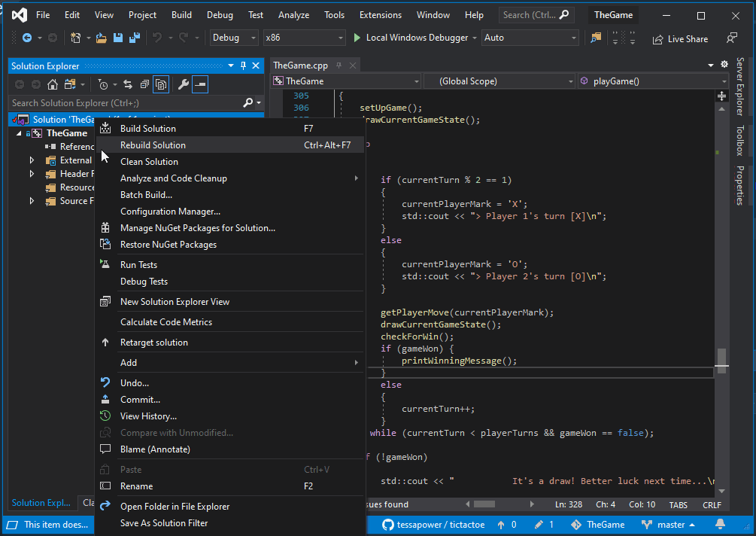Screen dimensions: 756x536
Task: Open Solution Explorer Properties wrench icon
Action: coord(183,84)
